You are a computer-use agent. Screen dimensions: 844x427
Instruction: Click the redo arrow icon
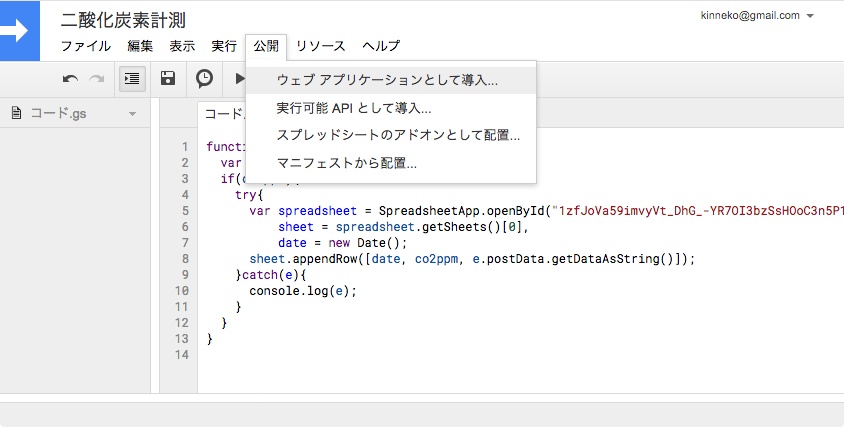point(97,79)
